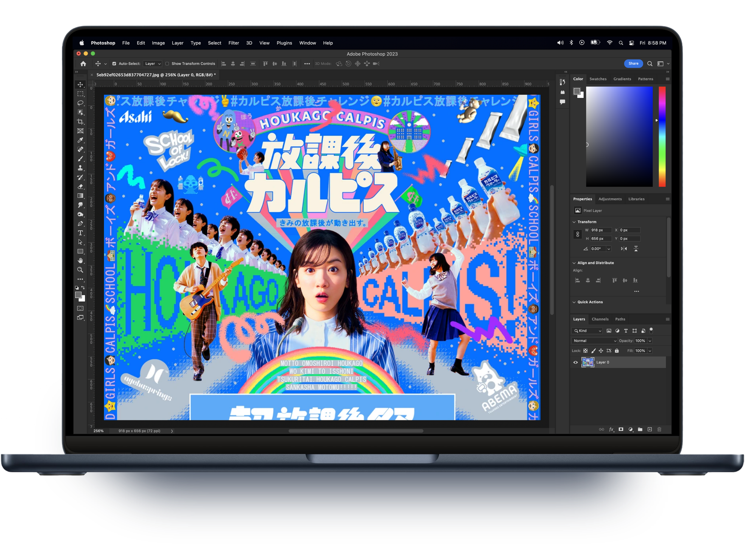Hide Layer 0 with eye icon
Viewport: 745px width, 560px height.
click(575, 363)
